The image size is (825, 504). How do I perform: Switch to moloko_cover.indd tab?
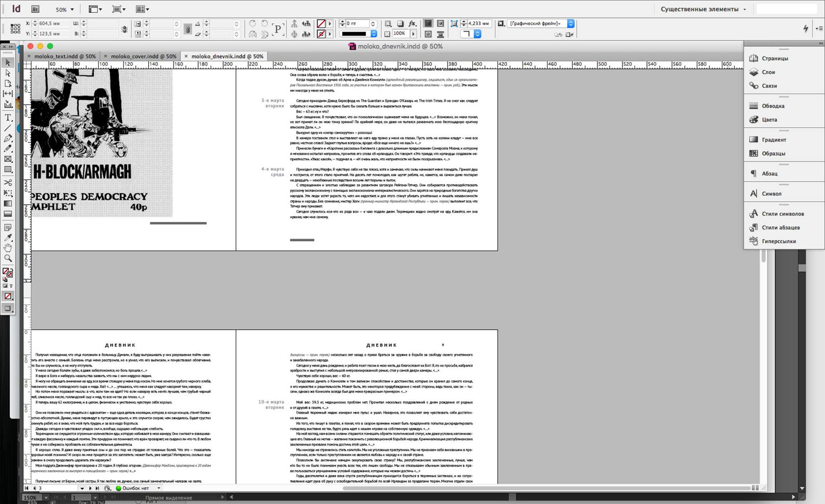(x=143, y=56)
